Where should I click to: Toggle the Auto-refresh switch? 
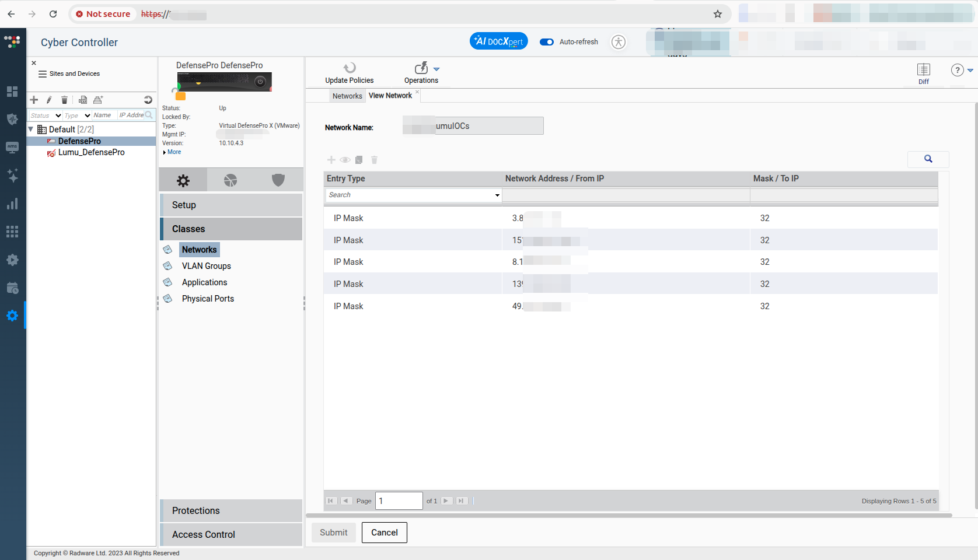point(547,42)
